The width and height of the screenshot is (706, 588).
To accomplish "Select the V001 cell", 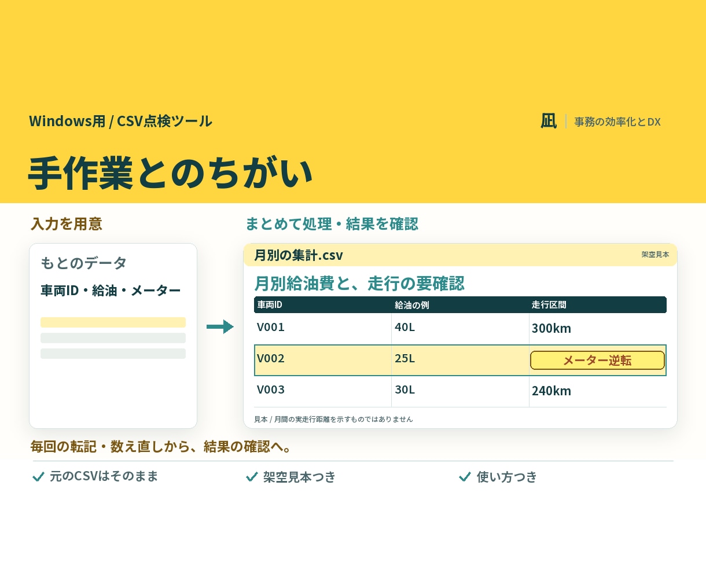I will pos(271,327).
